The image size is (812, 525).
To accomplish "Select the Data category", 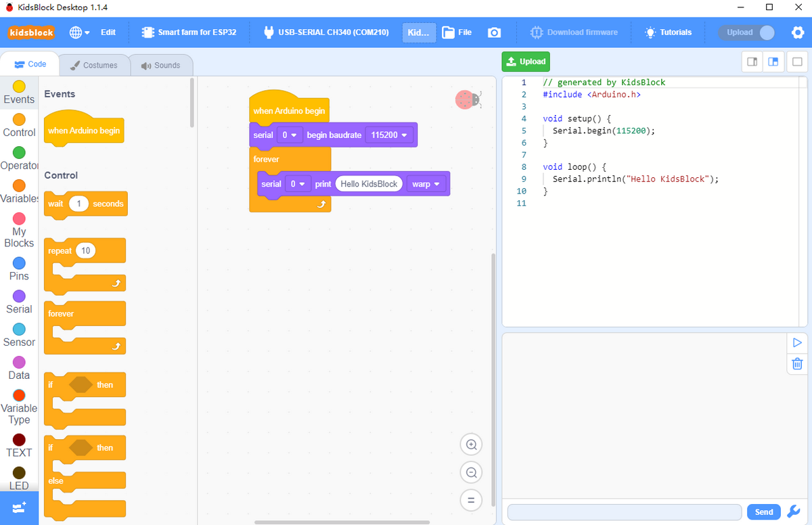I will click(19, 369).
